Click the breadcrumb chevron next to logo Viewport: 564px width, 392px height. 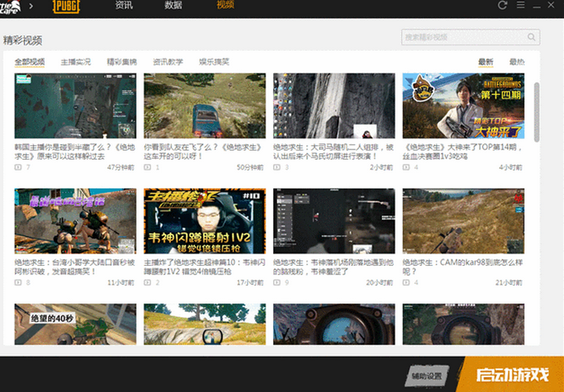(x=31, y=6)
